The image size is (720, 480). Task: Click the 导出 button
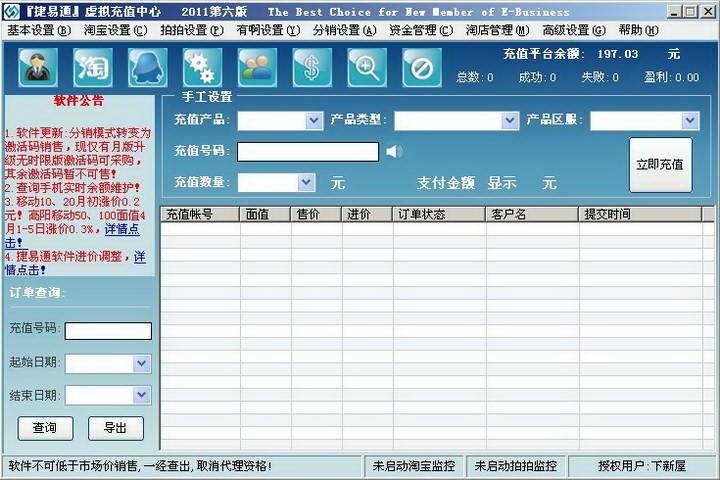(x=116, y=428)
